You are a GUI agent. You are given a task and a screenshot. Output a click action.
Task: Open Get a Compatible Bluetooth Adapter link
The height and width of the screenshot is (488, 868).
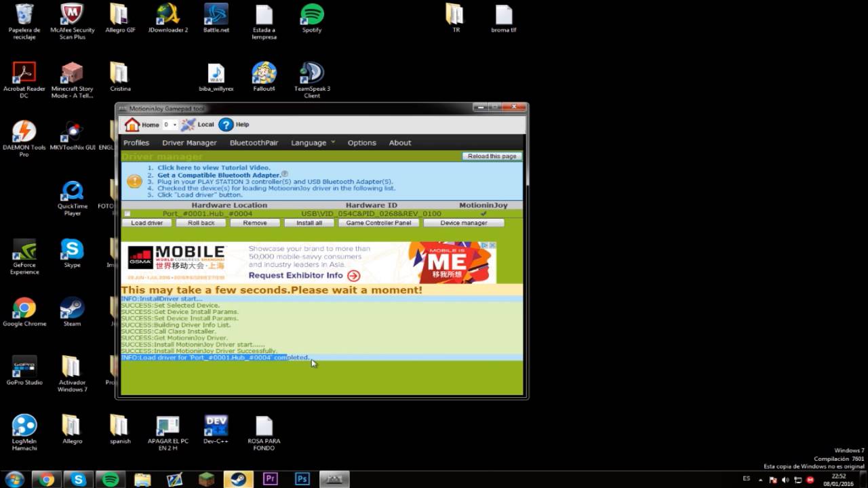click(x=218, y=175)
